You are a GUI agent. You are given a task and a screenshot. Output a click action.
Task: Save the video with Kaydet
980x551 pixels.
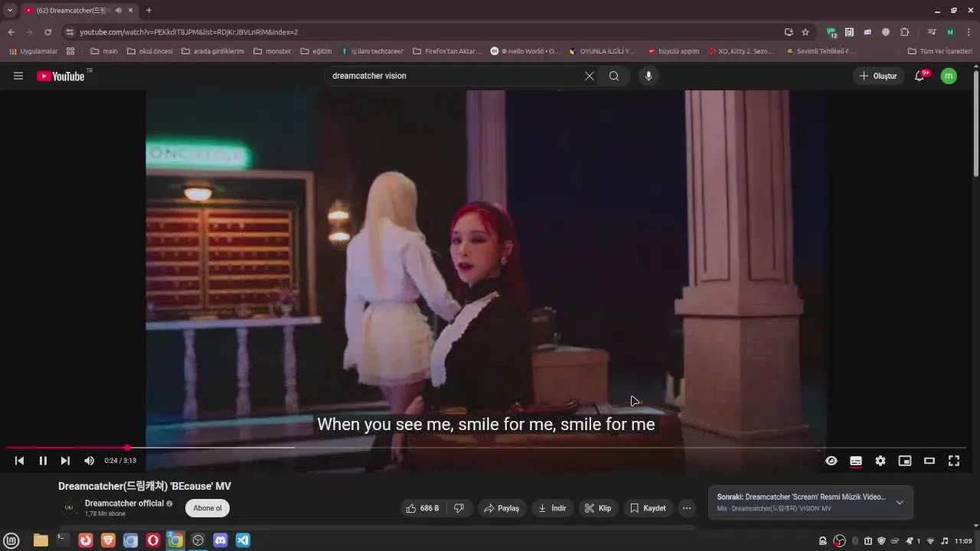coord(648,508)
